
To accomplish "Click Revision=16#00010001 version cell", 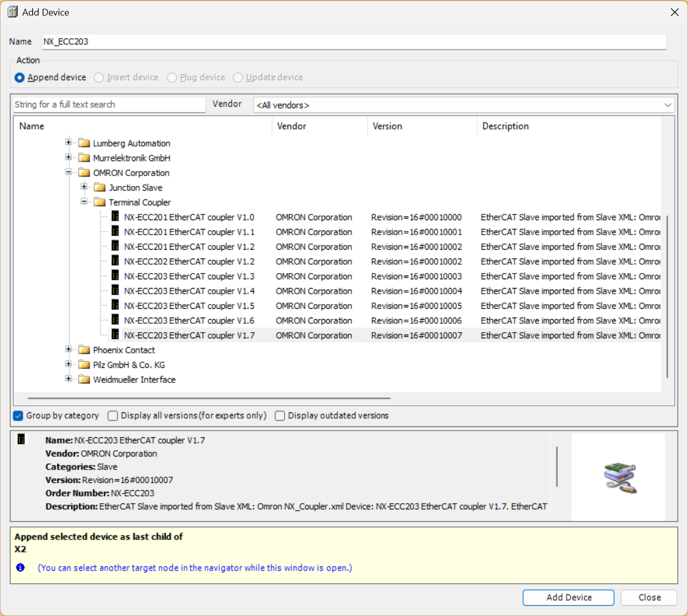I will click(417, 232).
